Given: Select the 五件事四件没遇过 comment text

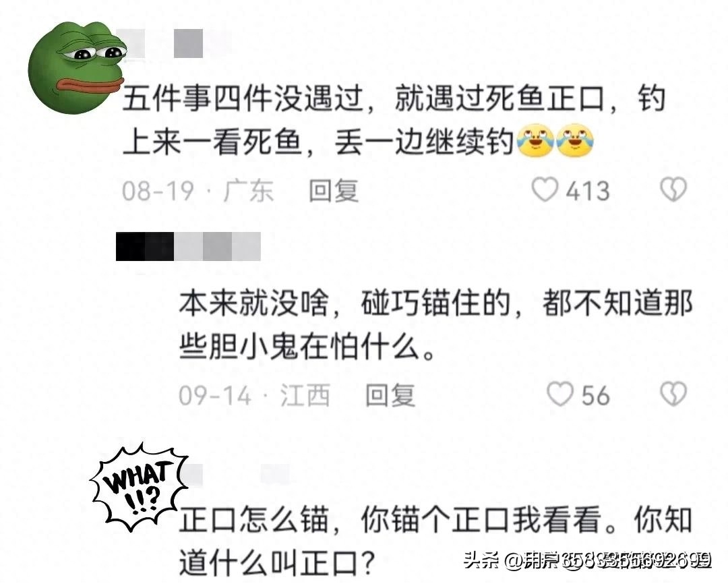Looking at the screenshot, I should click(394, 120).
